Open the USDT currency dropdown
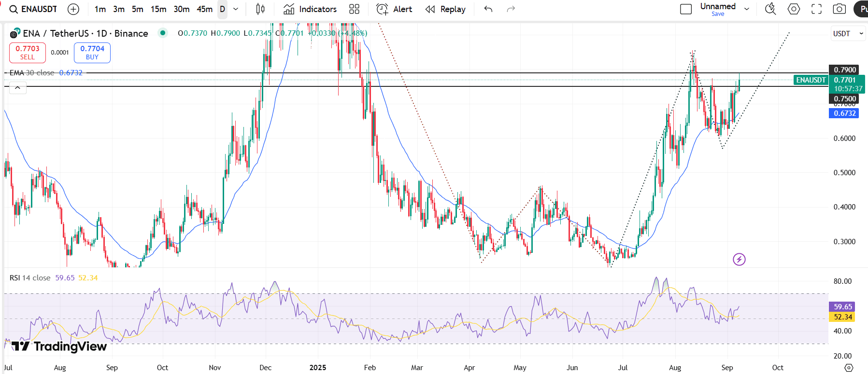The height and width of the screenshot is (374, 868). coord(848,34)
